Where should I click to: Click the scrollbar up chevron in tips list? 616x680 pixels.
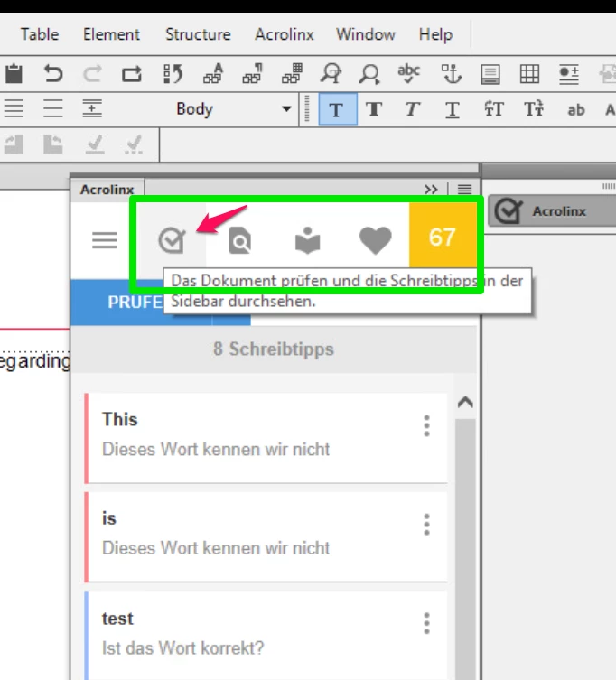(465, 403)
